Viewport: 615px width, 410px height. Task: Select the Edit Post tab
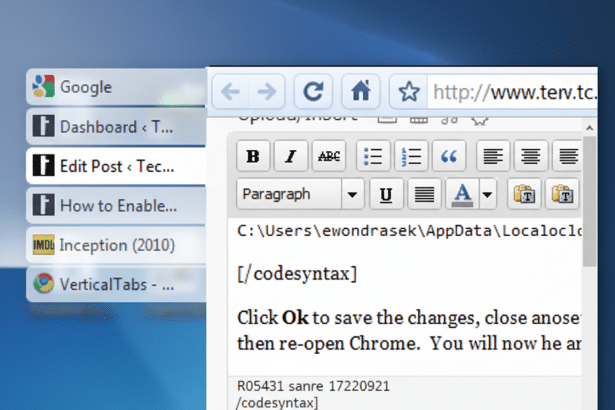coord(116,166)
